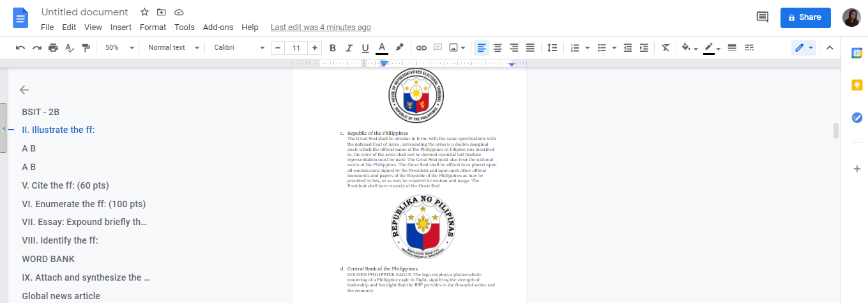Run spelling and grammar check
Screen dimensions: 868x303
pyautogui.click(x=70, y=48)
